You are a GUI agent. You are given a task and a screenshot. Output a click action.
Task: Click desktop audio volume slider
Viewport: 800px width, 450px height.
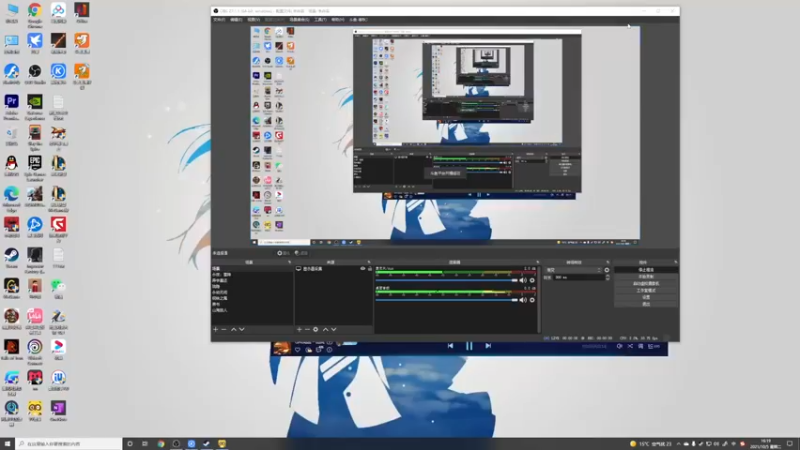point(446,300)
